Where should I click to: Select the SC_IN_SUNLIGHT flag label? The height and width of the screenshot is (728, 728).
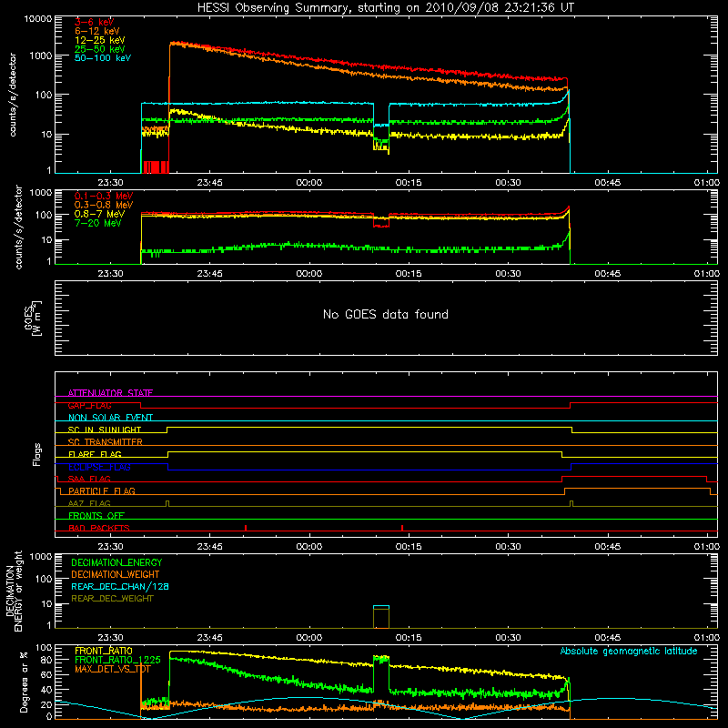[105, 430]
